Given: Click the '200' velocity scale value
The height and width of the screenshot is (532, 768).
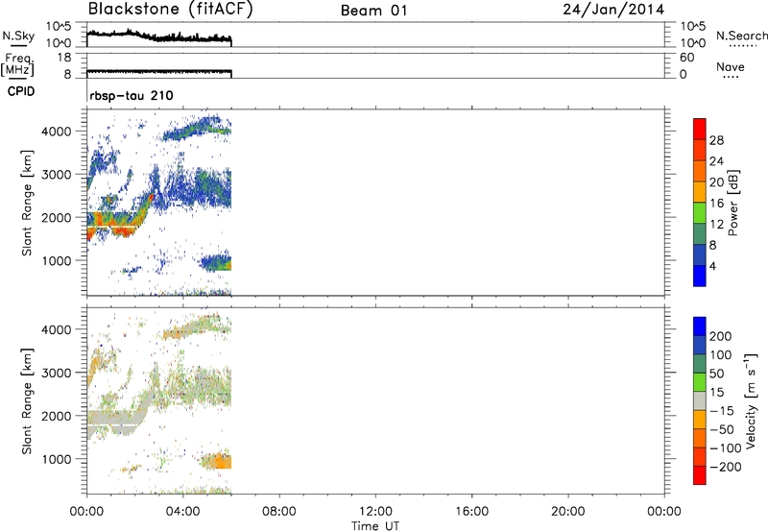Looking at the screenshot, I should tap(721, 336).
